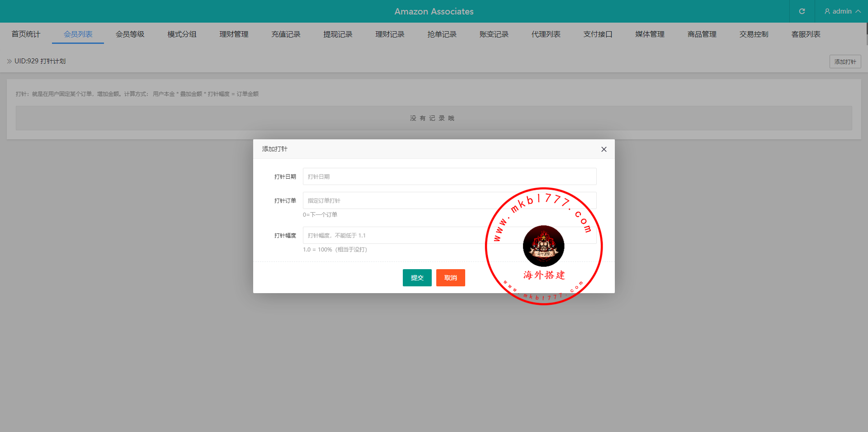Click the UID:929 打针计划 breadcrumb text
This screenshot has width=868, height=432.
point(40,61)
